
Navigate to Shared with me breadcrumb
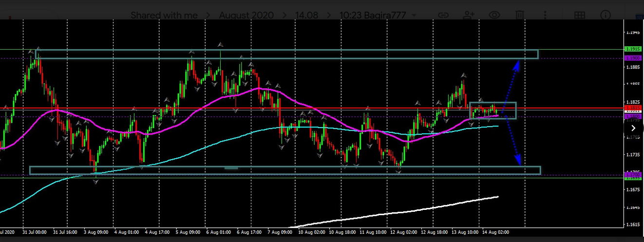(164, 15)
